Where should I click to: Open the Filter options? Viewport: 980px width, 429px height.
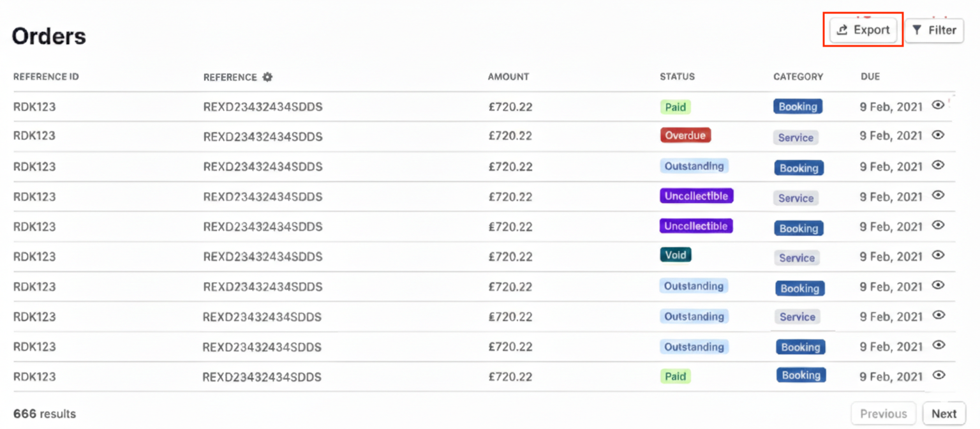click(x=934, y=30)
